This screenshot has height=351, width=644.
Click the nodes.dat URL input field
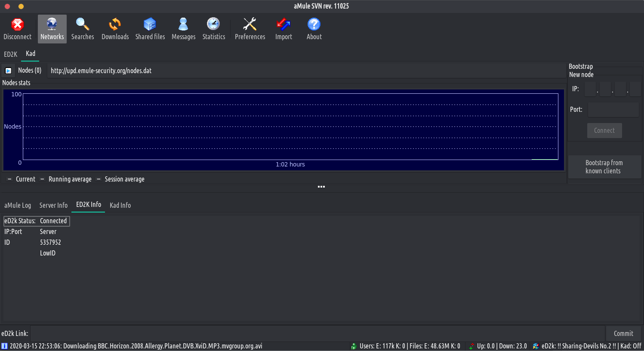pyautogui.click(x=306, y=71)
